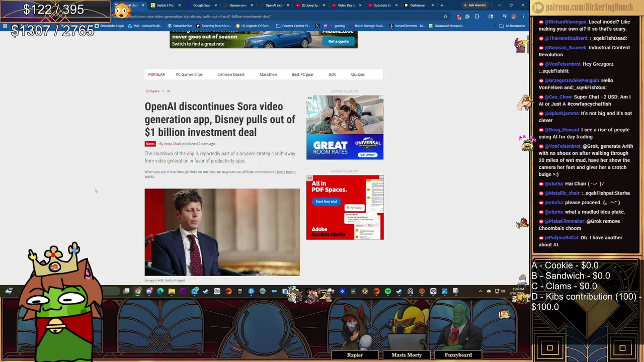The image size is (644, 362).
Task: Open a new browser tab
Action: pos(442,5)
